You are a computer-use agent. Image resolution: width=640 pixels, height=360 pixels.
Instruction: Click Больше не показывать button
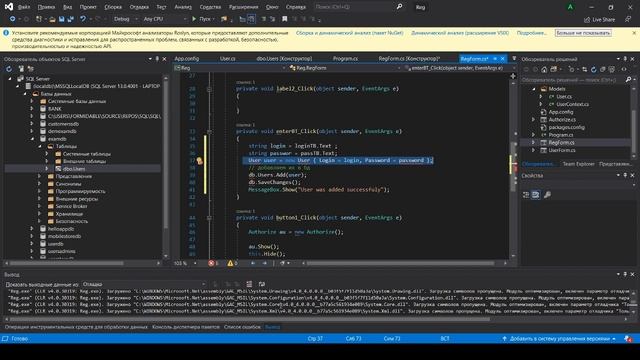tap(583, 33)
